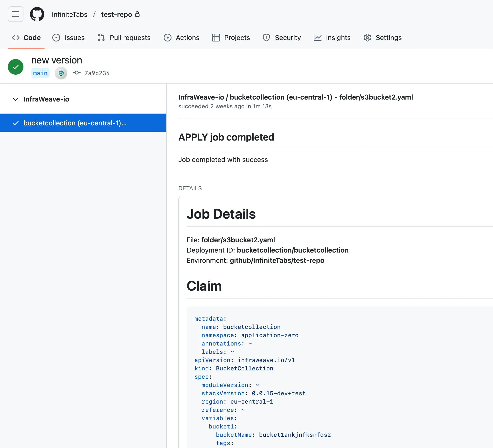Collapse the InfraWeave-io check group
493x448 pixels.
click(16, 99)
